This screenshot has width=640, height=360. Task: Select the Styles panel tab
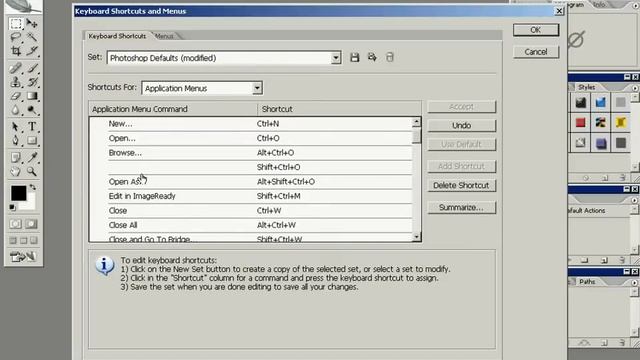pyautogui.click(x=586, y=87)
